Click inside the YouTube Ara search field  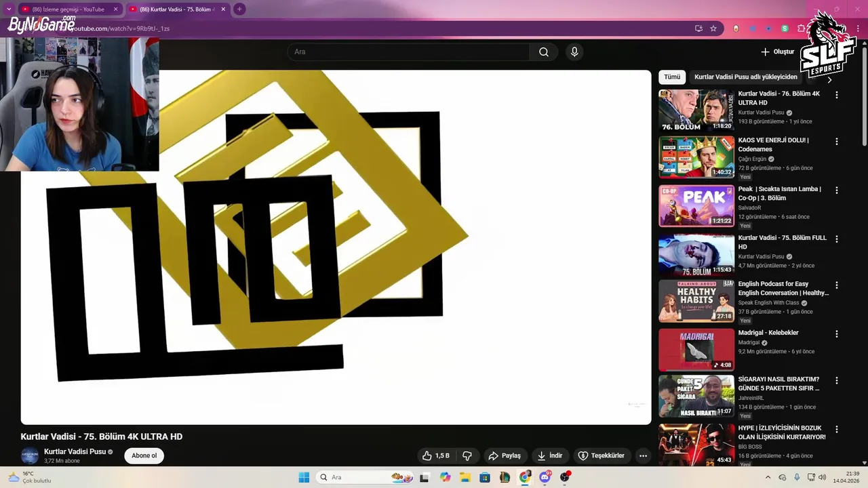tap(409, 52)
